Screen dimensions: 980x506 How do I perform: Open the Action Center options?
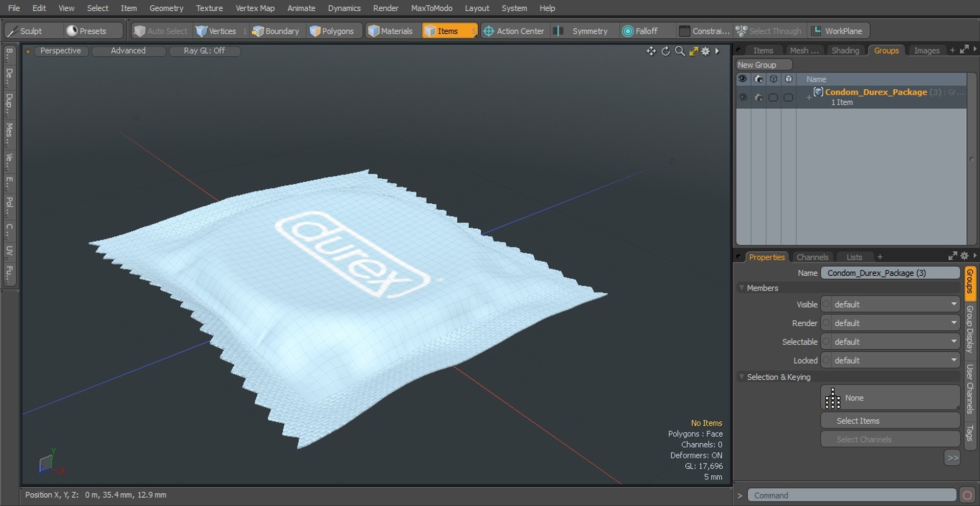point(514,31)
